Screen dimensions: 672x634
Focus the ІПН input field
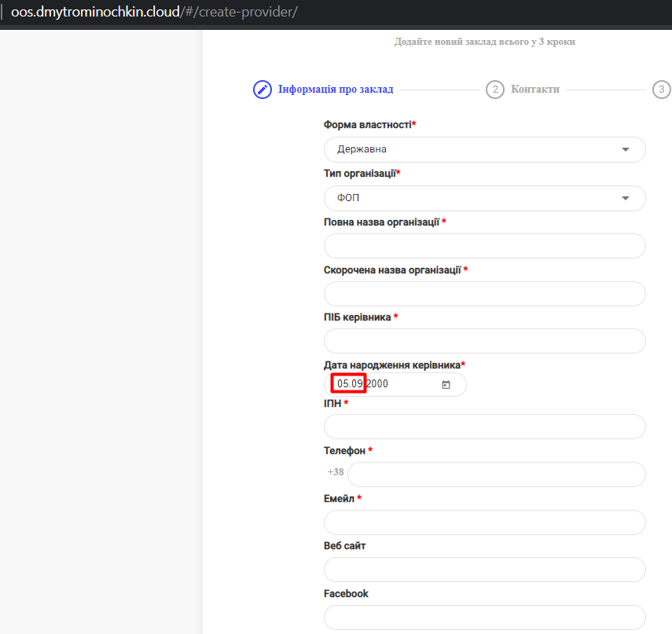[485, 427]
